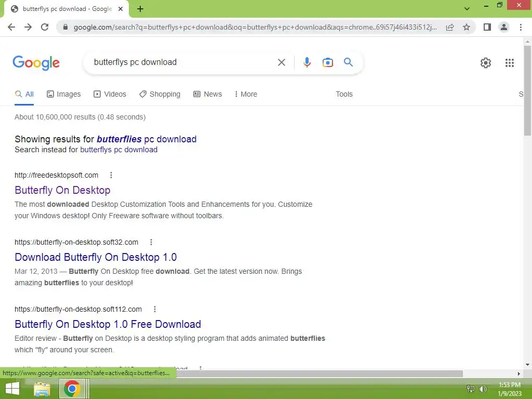The height and width of the screenshot is (399, 532).
Task: Click the scroll right arrow
Action: point(519,374)
